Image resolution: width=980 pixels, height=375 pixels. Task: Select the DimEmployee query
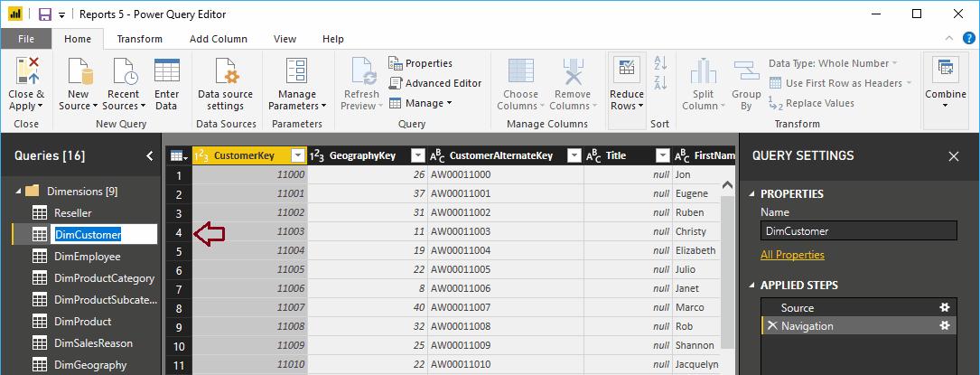[87, 257]
